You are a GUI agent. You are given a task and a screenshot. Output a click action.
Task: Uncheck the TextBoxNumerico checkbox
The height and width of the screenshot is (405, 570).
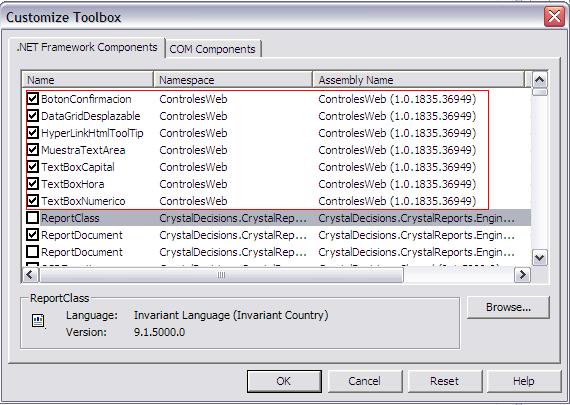[x=33, y=201]
